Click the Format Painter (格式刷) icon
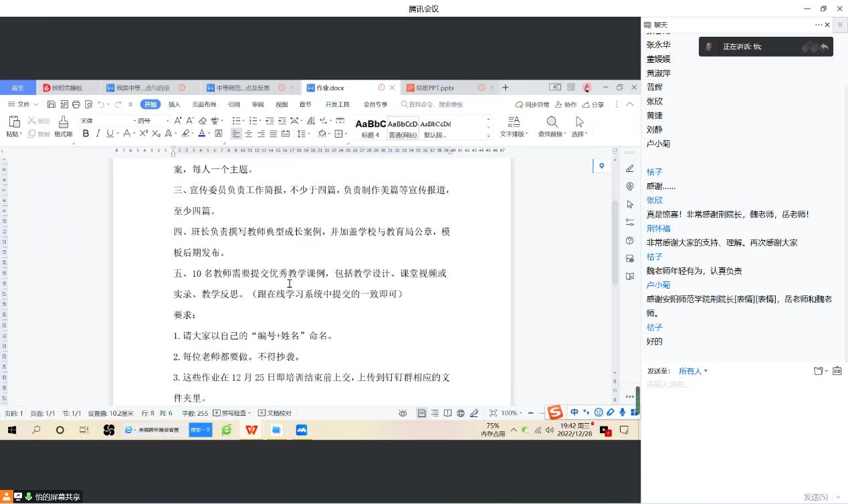Screen dimensions: 848x504 coord(64,122)
